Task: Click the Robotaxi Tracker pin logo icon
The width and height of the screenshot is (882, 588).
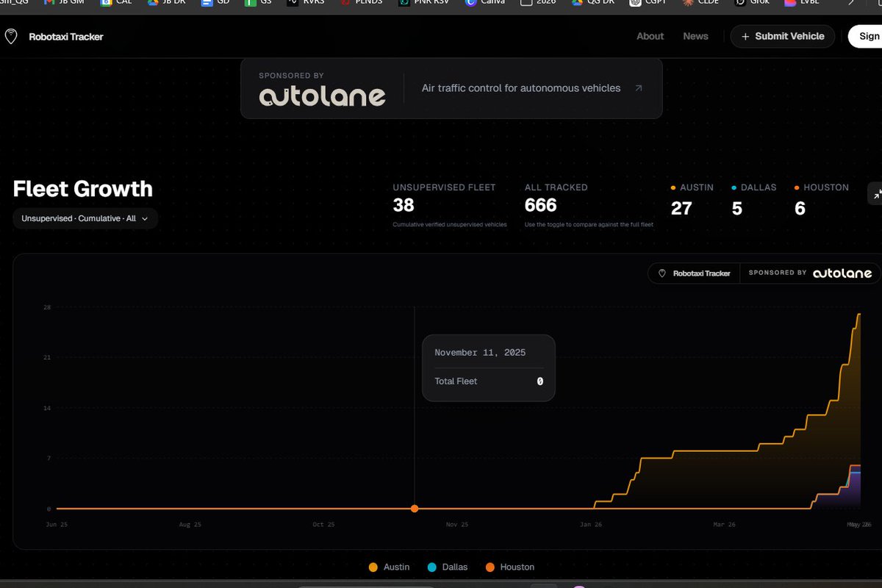Action: click(x=11, y=36)
